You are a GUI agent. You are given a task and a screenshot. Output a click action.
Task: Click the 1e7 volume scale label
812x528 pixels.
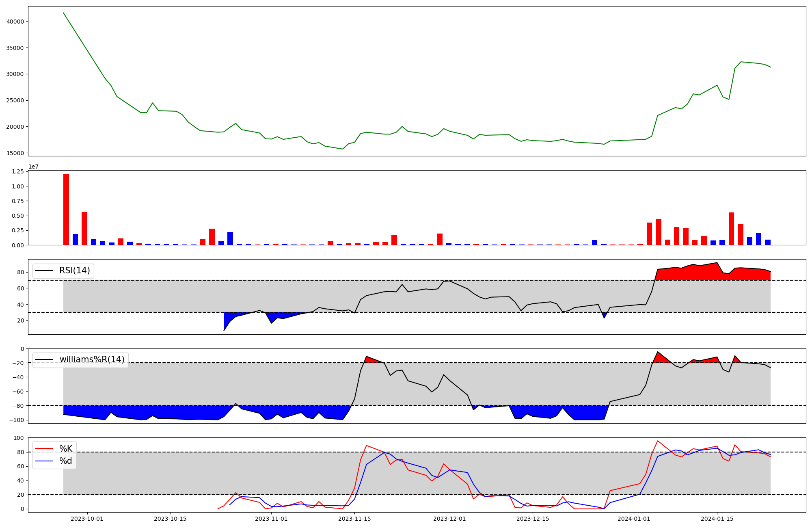click(x=33, y=167)
